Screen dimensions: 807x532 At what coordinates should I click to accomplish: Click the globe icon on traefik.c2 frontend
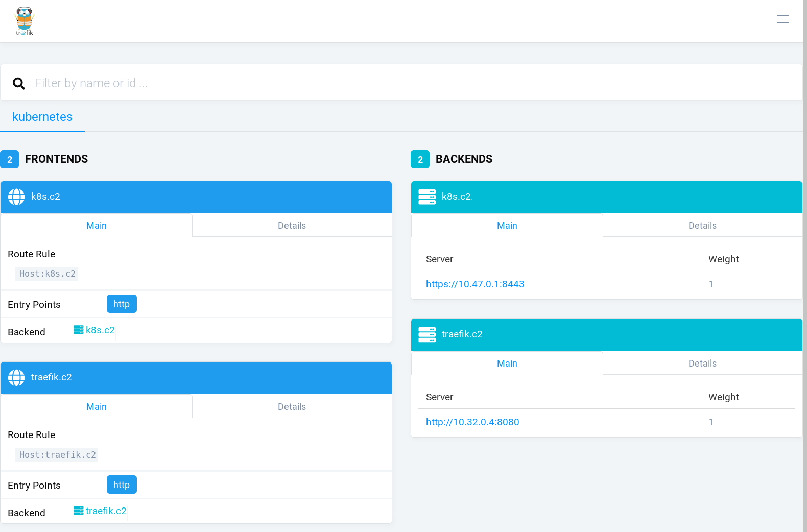click(x=16, y=377)
